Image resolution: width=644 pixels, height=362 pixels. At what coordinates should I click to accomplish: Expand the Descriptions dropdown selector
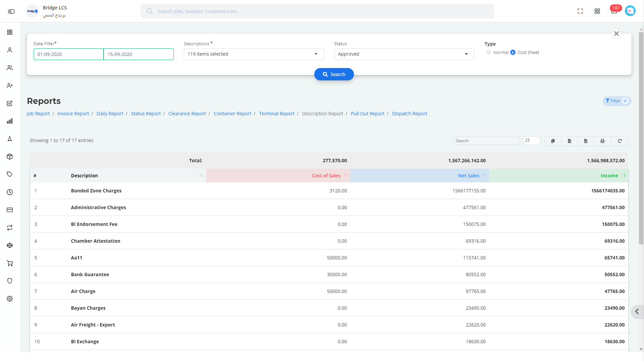(x=316, y=54)
